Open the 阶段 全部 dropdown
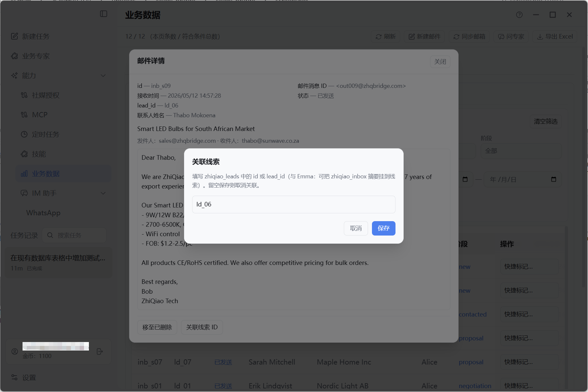The height and width of the screenshot is (392, 588). tap(521, 151)
